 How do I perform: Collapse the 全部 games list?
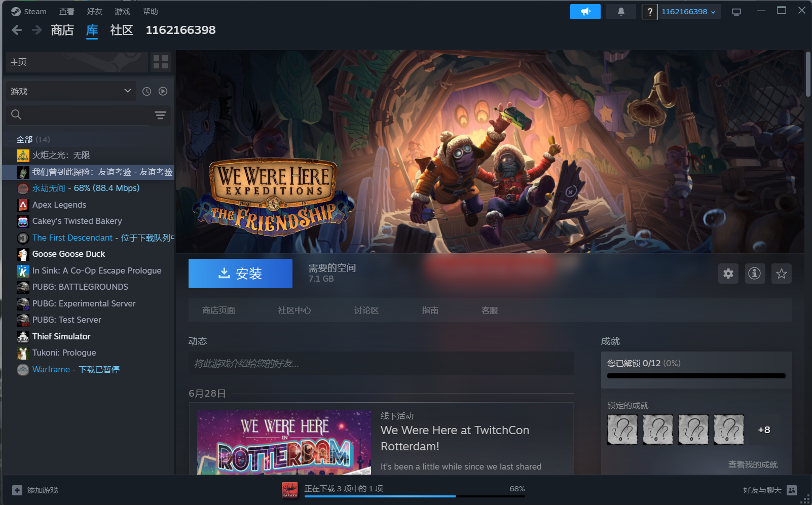(x=10, y=139)
